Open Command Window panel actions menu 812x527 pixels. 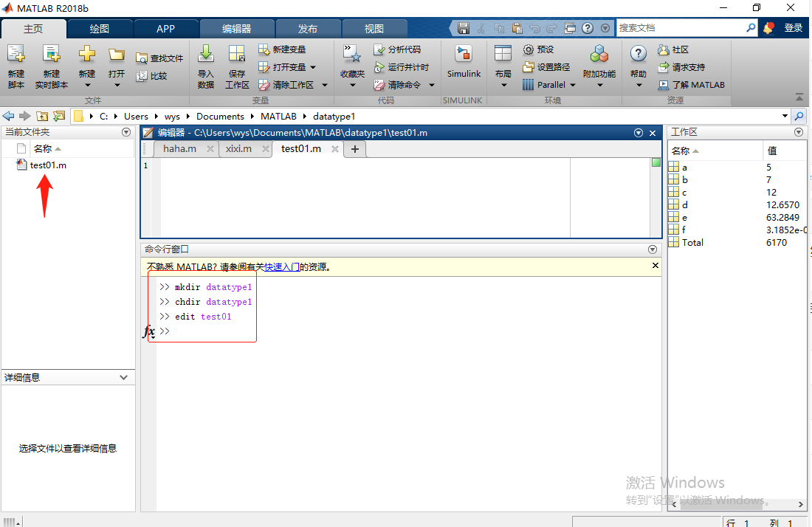pos(653,249)
